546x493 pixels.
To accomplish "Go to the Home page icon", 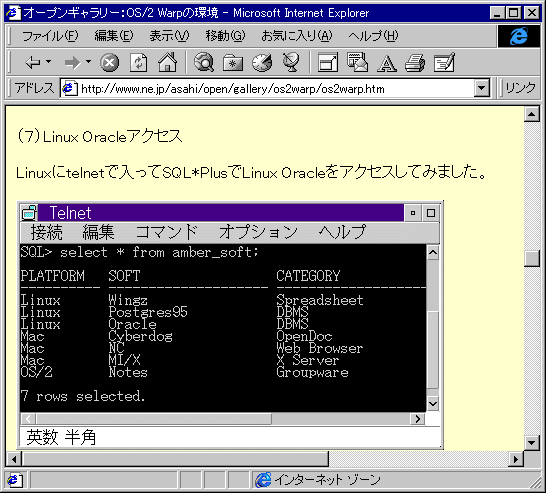I will pos(167,62).
